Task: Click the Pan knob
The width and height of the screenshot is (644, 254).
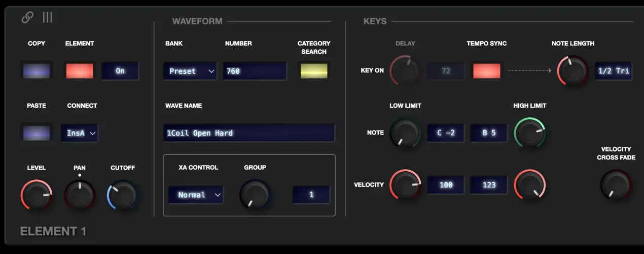Action: tap(80, 195)
